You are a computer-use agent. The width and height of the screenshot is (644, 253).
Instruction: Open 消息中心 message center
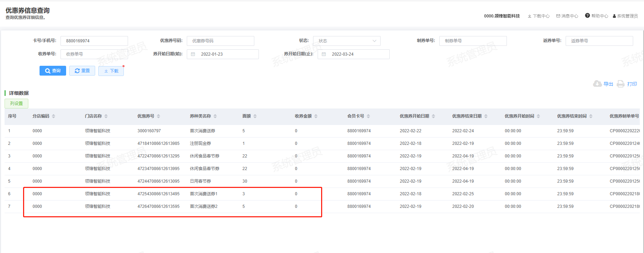[x=567, y=16]
